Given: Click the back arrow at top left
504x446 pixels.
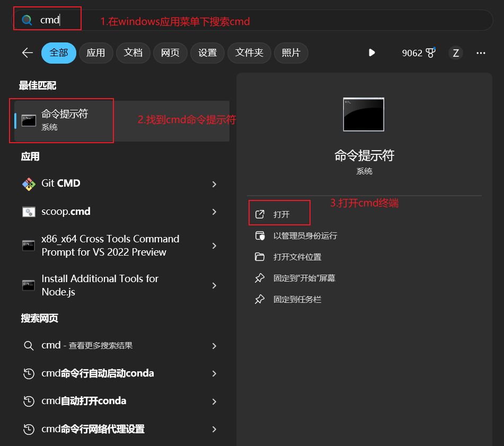Looking at the screenshot, I should tap(26, 53).
